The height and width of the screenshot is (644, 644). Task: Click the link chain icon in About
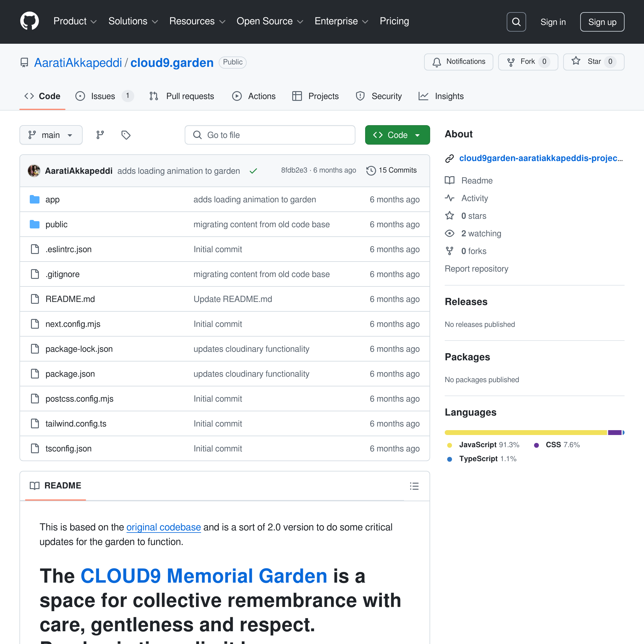coord(449,158)
